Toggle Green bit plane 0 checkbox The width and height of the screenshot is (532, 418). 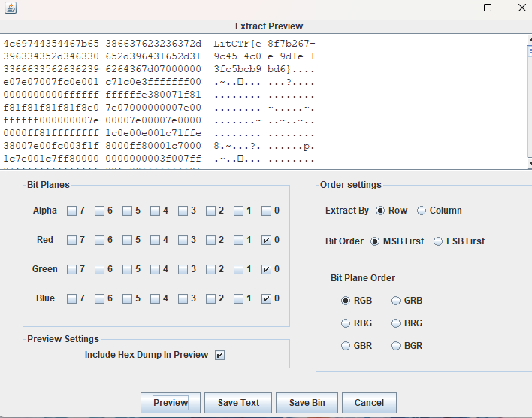pyautogui.click(x=267, y=269)
